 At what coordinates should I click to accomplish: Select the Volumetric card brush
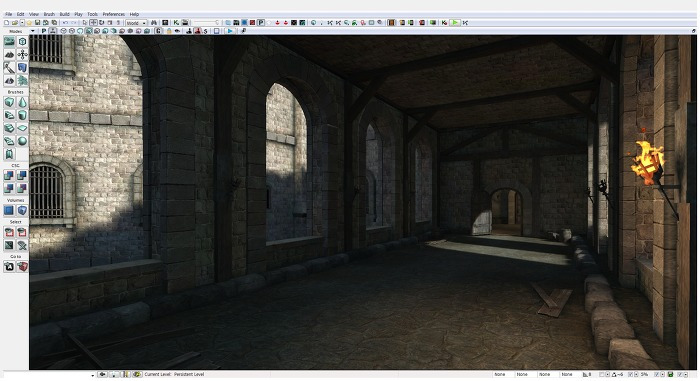[9, 155]
